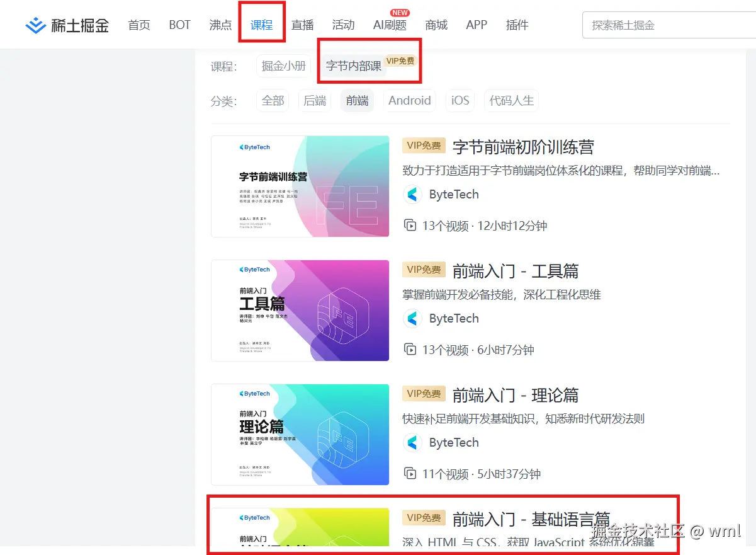Image resolution: width=756 pixels, height=555 pixels.
Task: Click video icon beside 13个视频 · 6小时7分钟
Action: pyautogui.click(x=410, y=349)
